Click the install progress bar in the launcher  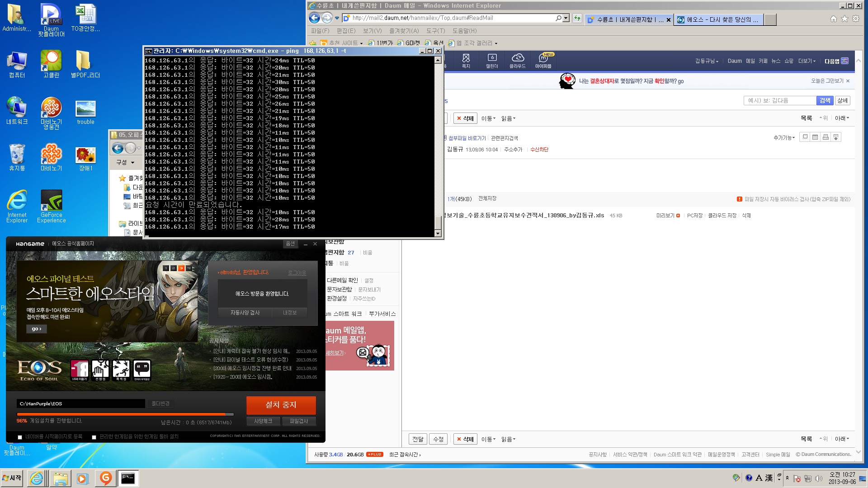[x=125, y=414]
